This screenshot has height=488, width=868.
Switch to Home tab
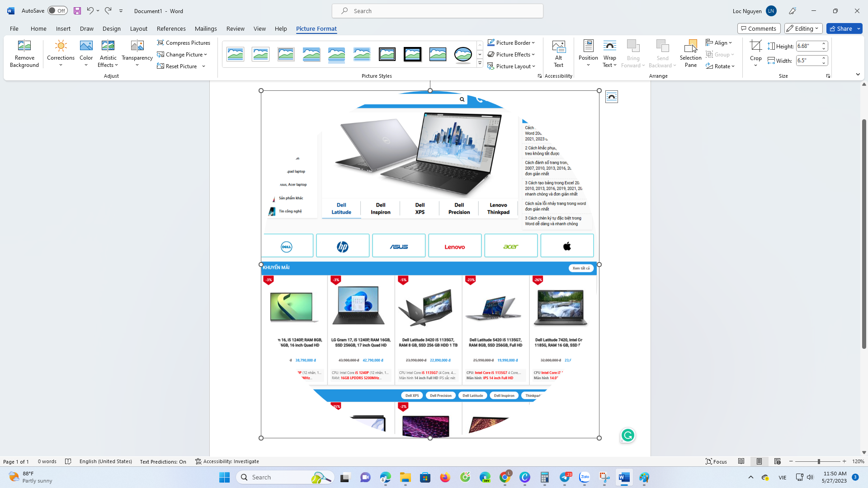(38, 28)
